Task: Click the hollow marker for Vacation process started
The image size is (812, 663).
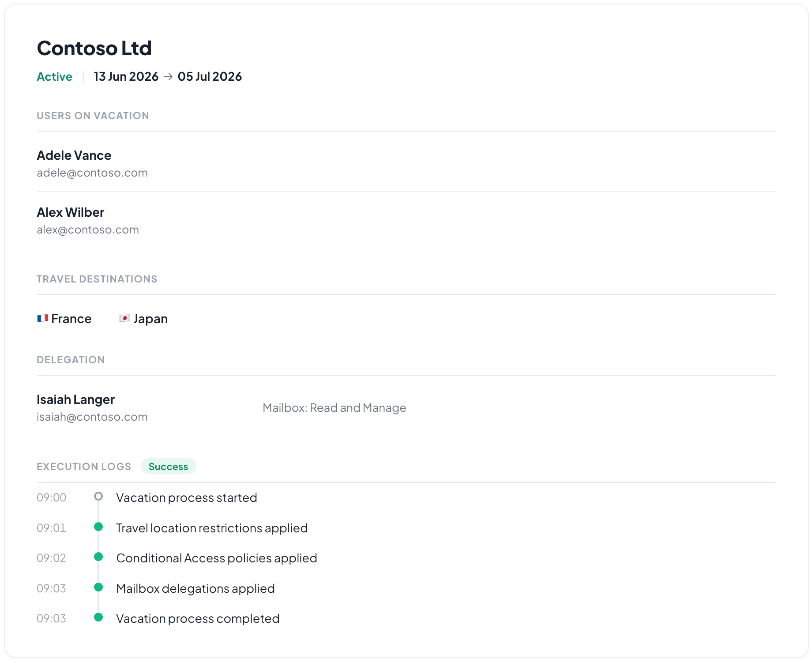Action: 98,496
